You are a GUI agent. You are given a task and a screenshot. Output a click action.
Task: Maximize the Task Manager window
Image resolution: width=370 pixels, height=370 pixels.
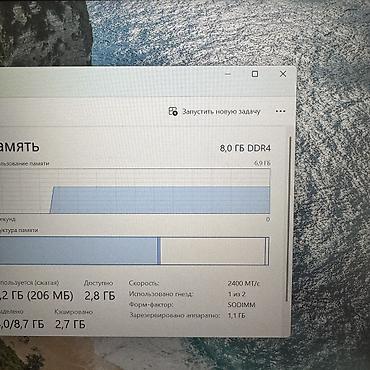coord(255,74)
